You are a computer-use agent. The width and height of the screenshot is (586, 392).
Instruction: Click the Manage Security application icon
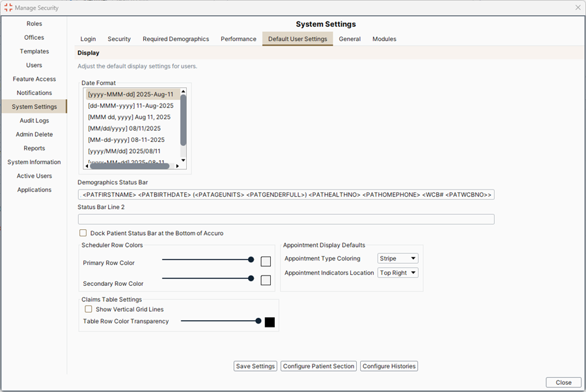[x=7, y=7]
